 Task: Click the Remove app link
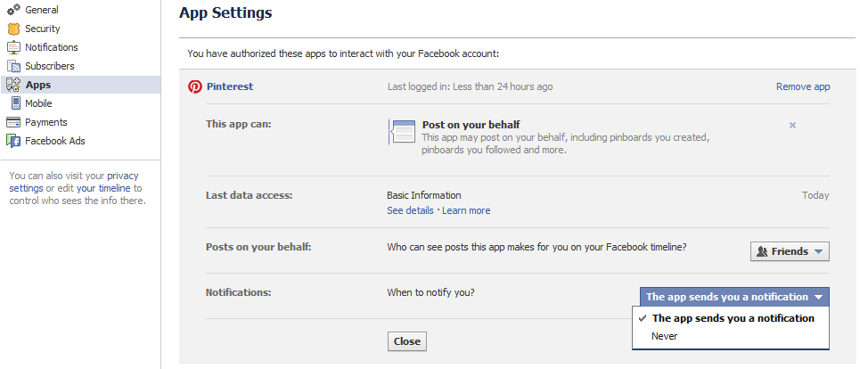click(x=803, y=86)
